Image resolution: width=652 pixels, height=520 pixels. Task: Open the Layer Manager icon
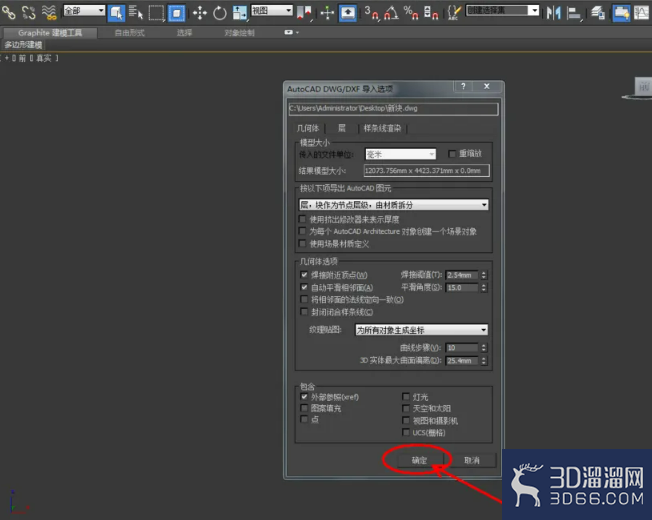(x=598, y=13)
